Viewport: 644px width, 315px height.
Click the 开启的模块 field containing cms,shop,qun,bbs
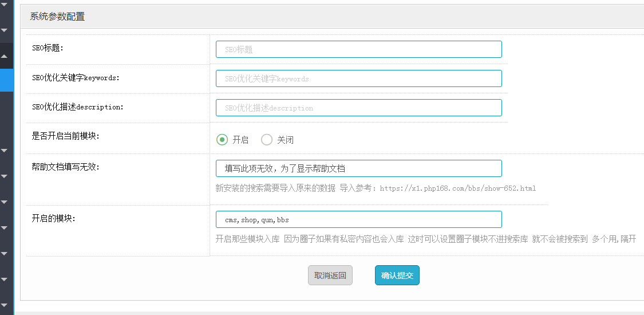pos(358,219)
